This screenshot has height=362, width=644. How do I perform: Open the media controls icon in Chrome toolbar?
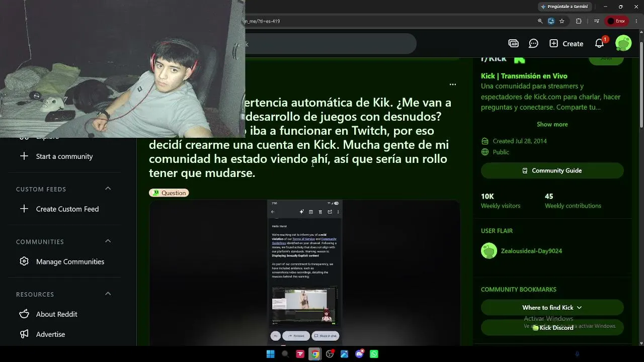596,21
